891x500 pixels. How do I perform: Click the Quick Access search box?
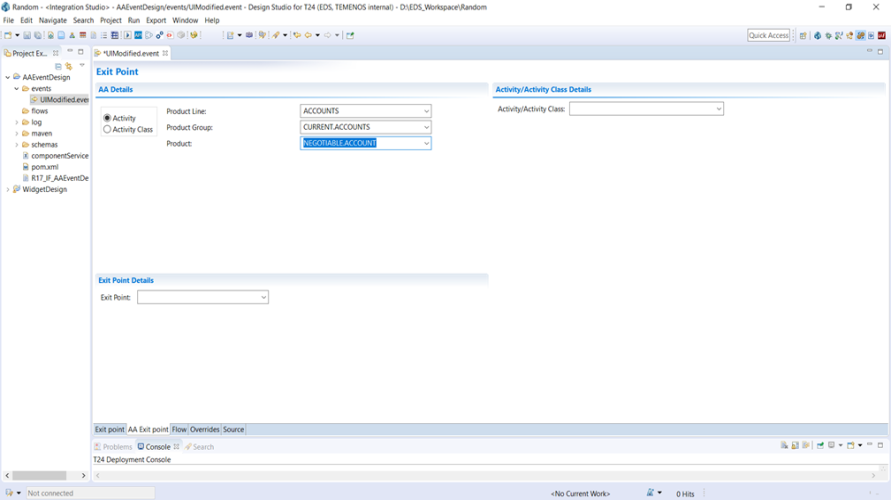pos(768,36)
